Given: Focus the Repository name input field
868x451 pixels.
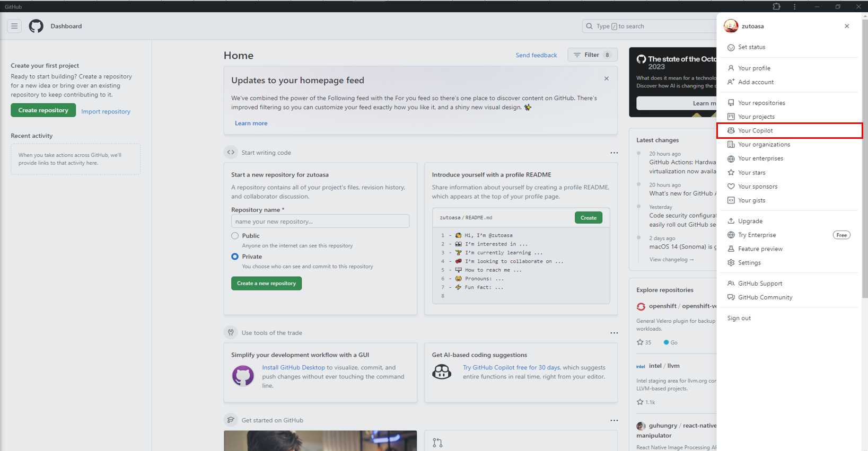Looking at the screenshot, I should pos(320,222).
